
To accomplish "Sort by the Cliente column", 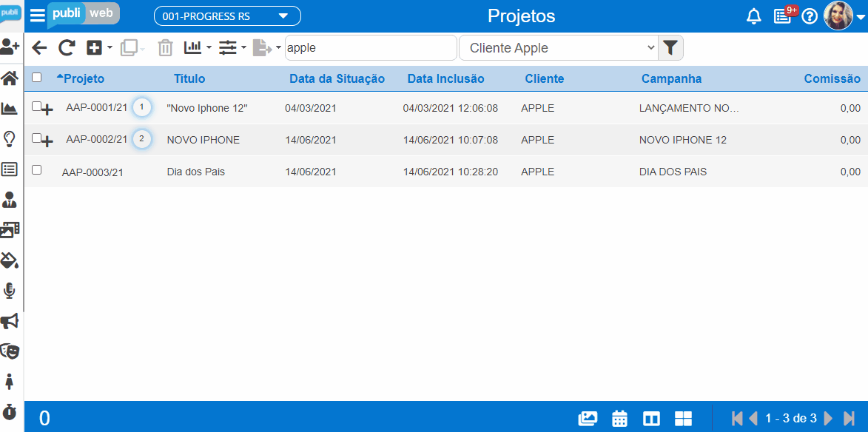I will [x=545, y=78].
